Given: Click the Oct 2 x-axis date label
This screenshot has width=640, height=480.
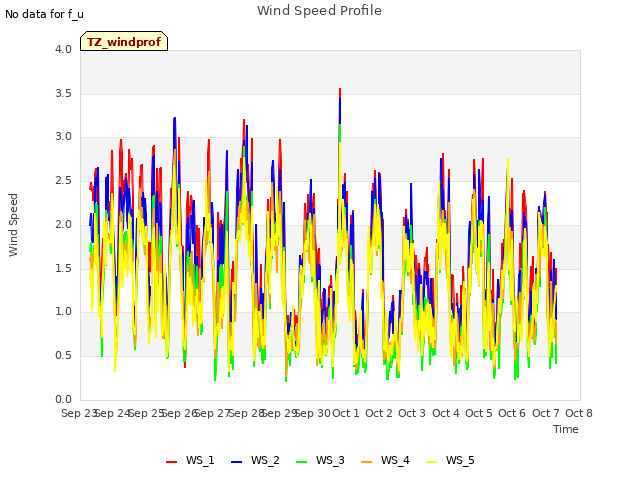Looking at the screenshot, I should (x=379, y=413).
